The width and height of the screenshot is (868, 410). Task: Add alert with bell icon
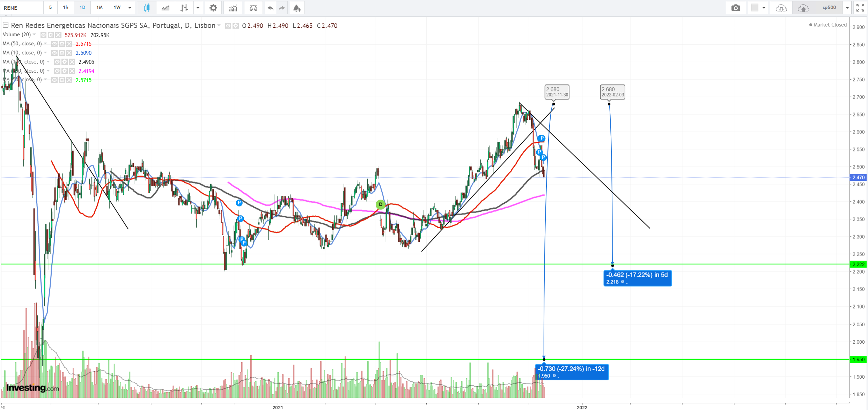[x=297, y=8]
